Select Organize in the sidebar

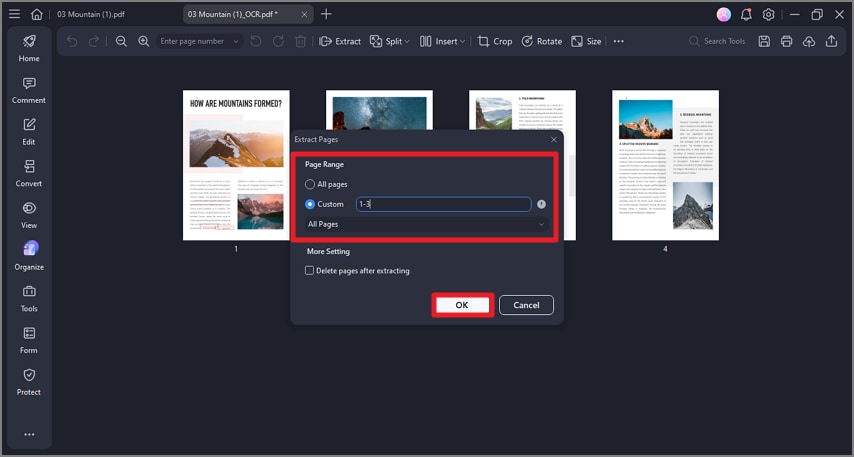[29, 257]
